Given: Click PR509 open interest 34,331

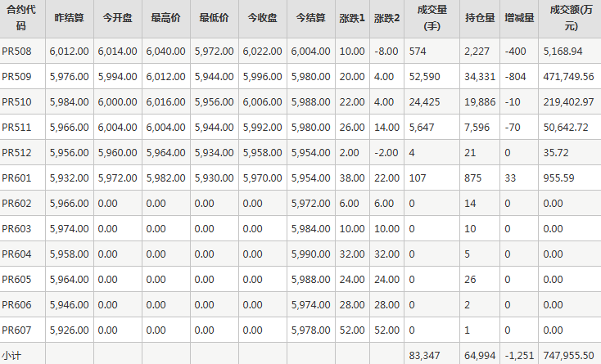Looking at the screenshot, I should tap(480, 77).
